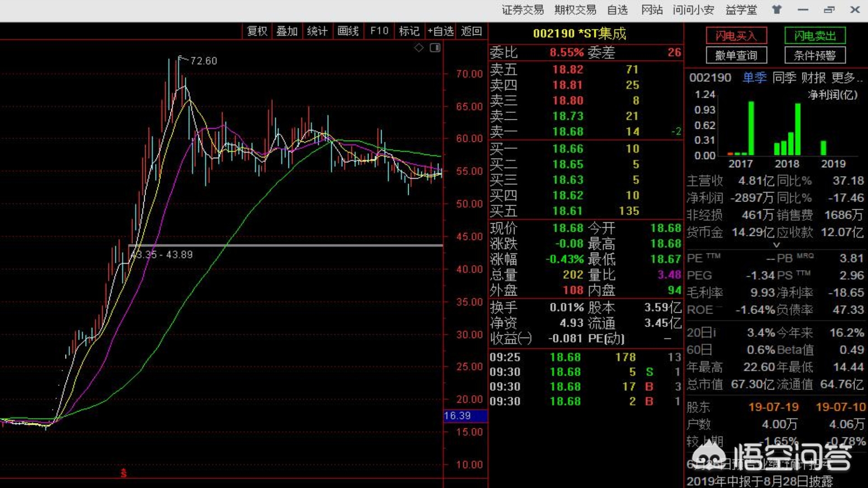The height and width of the screenshot is (488, 868).
Task: Select the 同季 tab
Action: click(784, 78)
